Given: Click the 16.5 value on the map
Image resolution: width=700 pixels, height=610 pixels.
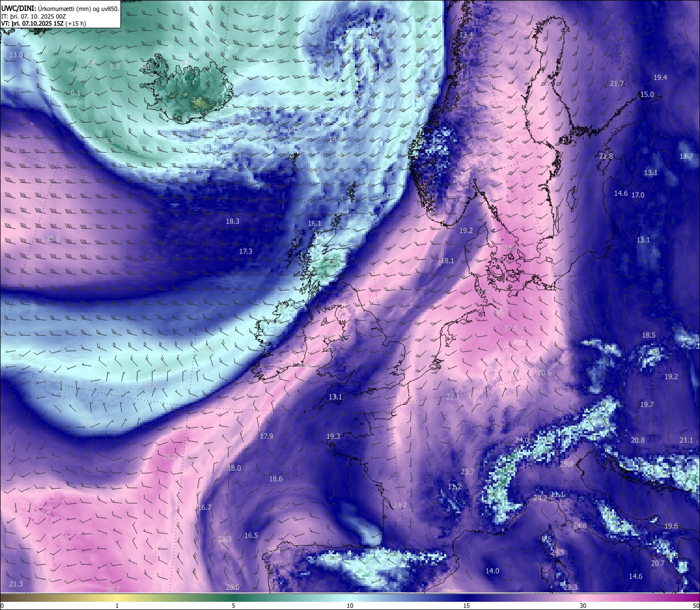Looking at the screenshot, I should [251, 536].
